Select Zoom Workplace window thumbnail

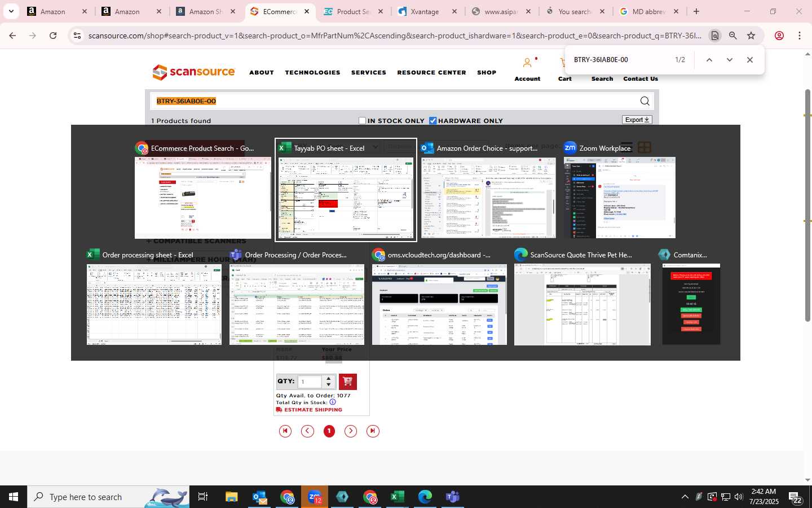[619, 190]
